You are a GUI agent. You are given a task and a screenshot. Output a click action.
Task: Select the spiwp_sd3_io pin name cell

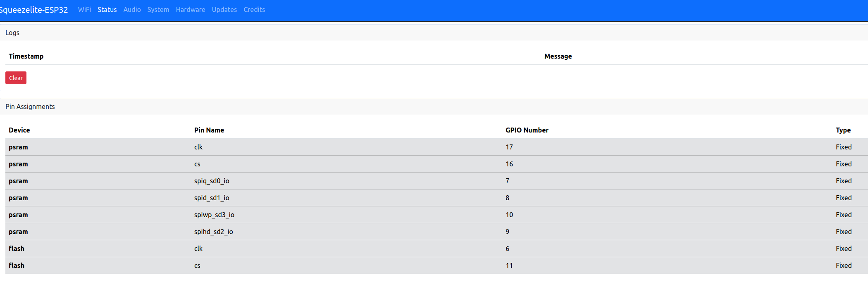coord(214,215)
